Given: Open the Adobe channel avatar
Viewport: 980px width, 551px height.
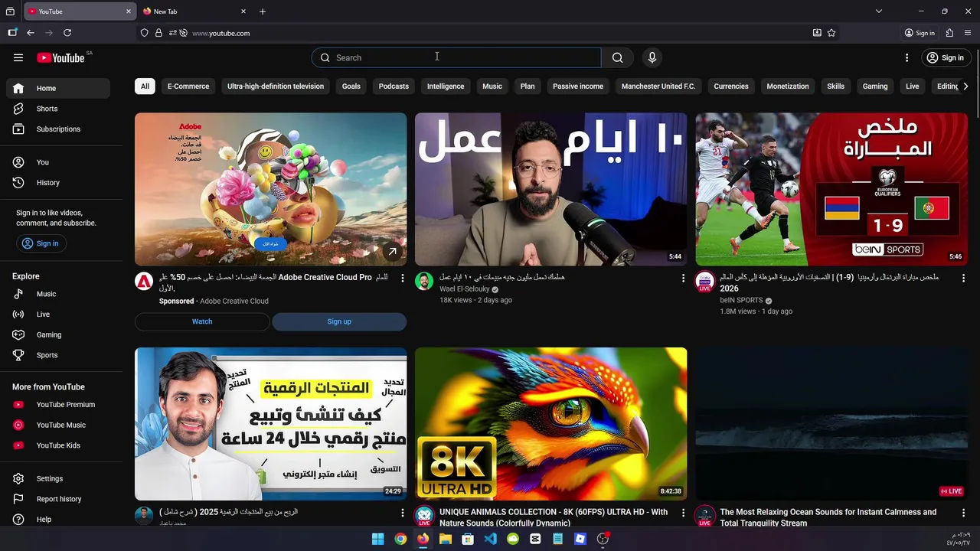Looking at the screenshot, I should 144,282.
